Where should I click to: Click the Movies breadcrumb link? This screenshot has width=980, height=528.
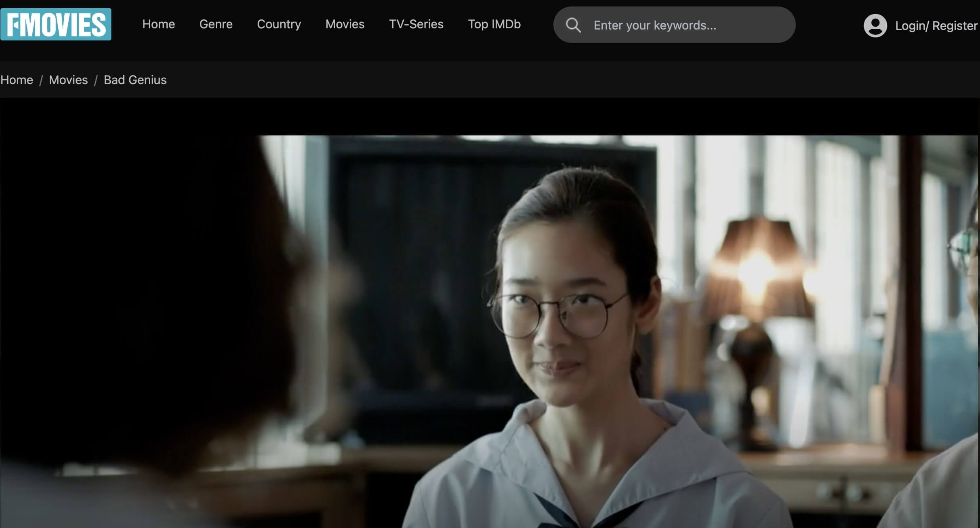(x=68, y=80)
